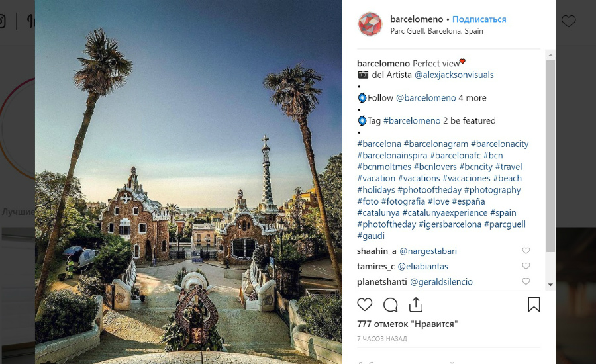Like planetshanti's comment
Screen dimensions: 596x364
(x=526, y=281)
